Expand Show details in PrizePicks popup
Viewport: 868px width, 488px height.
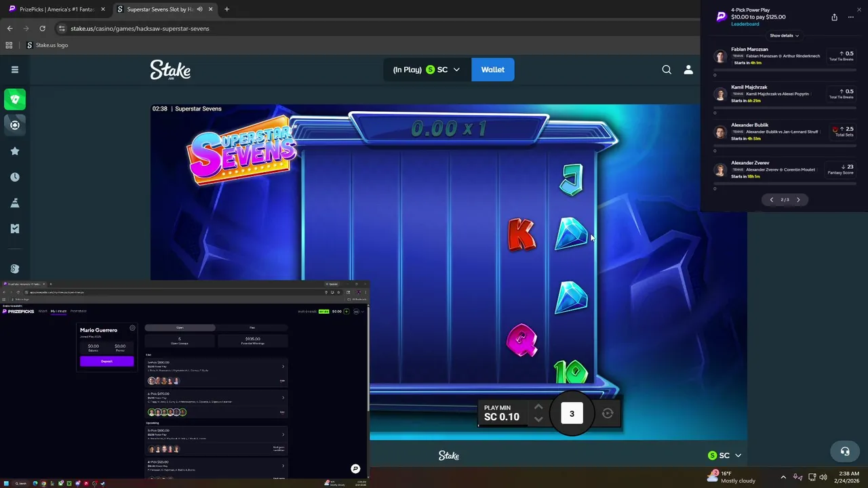(784, 35)
